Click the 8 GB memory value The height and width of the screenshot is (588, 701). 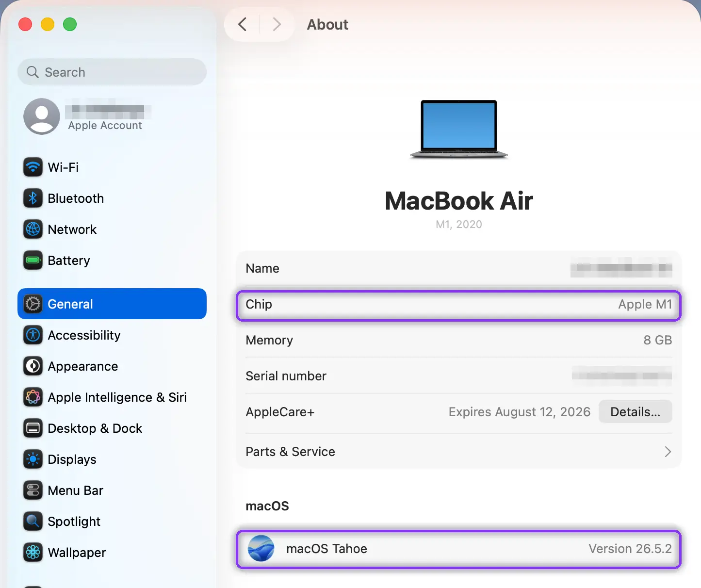[658, 340]
